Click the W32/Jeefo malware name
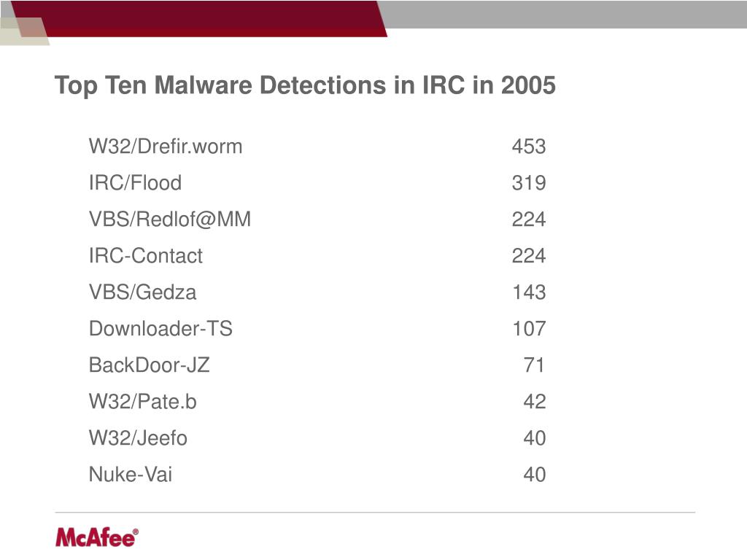The width and height of the screenshot is (747, 560). point(138,438)
